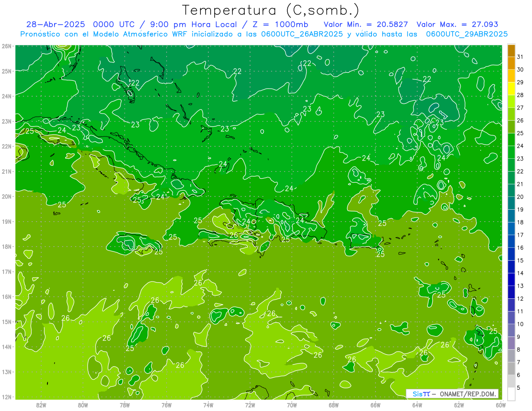Click the latitude axis label '15N'
The height and width of the screenshot is (411, 532).
click(7, 321)
